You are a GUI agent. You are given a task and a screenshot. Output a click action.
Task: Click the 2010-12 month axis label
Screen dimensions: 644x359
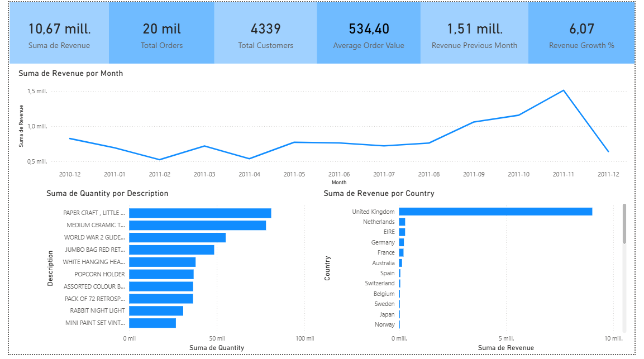(x=70, y=174)
